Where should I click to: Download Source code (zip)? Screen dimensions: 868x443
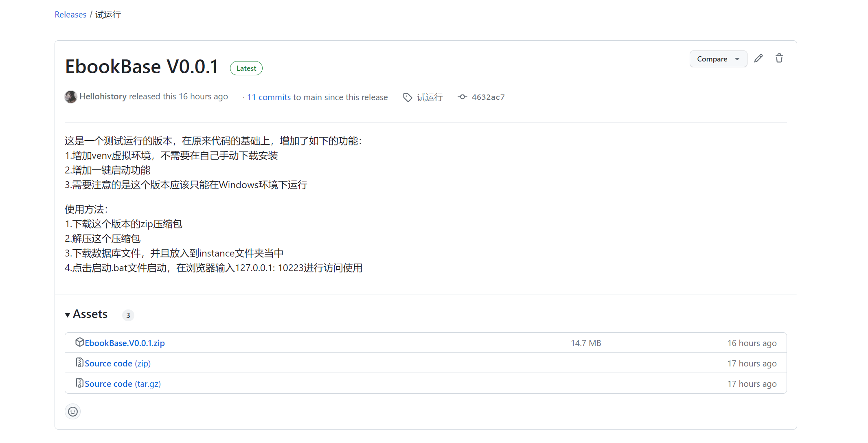tap(118, 364)
